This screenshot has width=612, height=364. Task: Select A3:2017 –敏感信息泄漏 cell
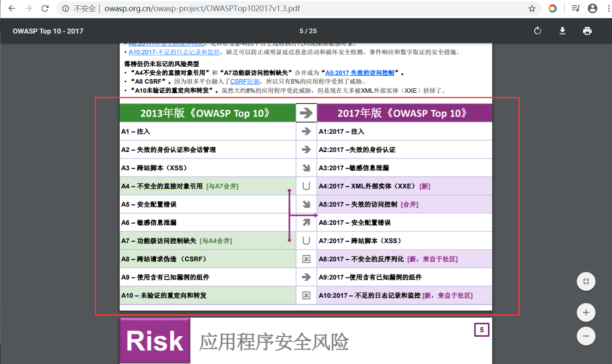tap(405, 168)
